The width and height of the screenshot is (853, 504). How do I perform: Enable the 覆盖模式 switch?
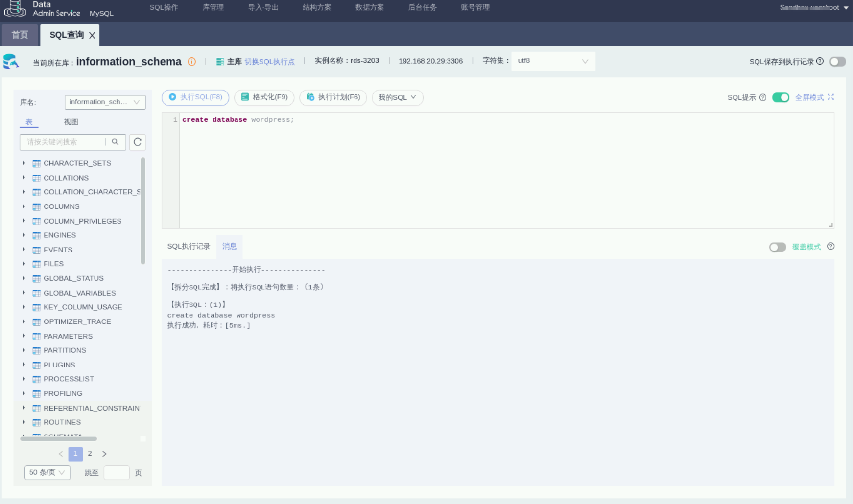pyautogui.click(x=778, y=247)
